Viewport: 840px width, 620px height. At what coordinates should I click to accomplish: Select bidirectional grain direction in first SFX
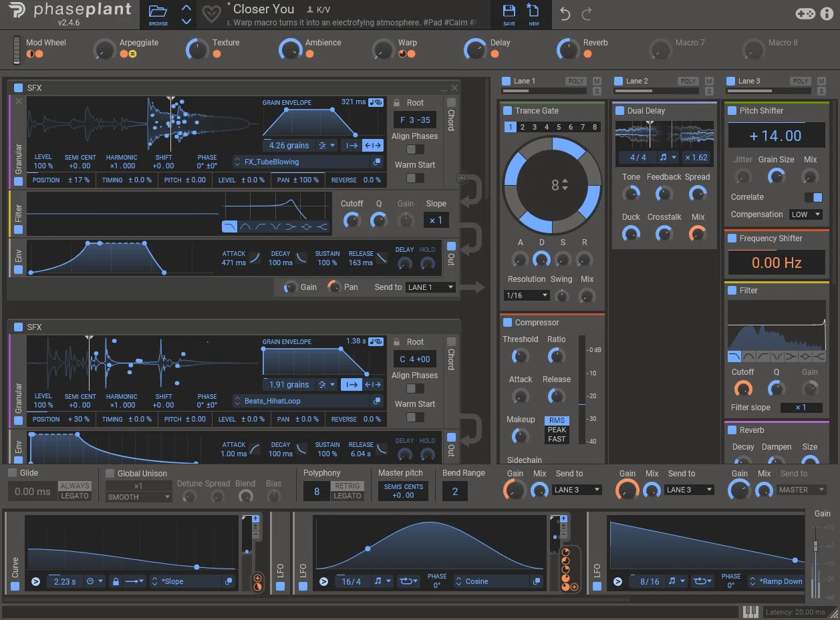point(373,145)
